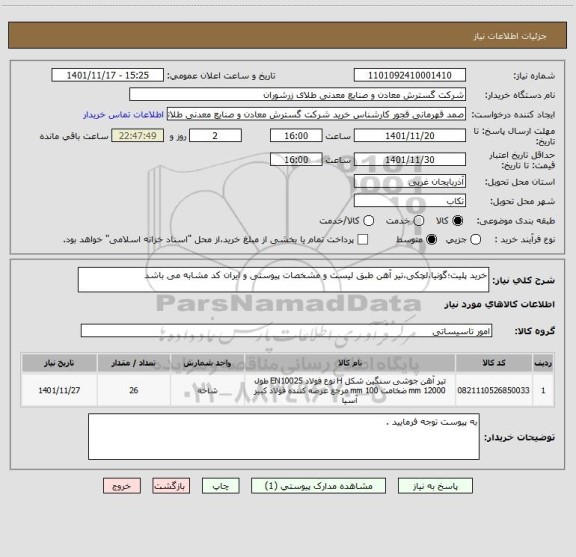This screenshot has height=557, width=576.
Task: Click the خروج exit button
Action: [x=122, y=486]
